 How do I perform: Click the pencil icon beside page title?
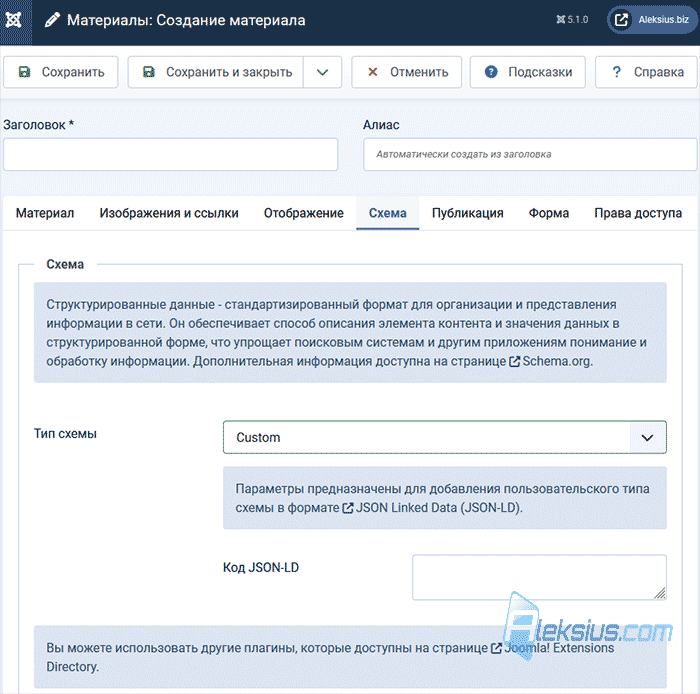click(x=52, y=20)
